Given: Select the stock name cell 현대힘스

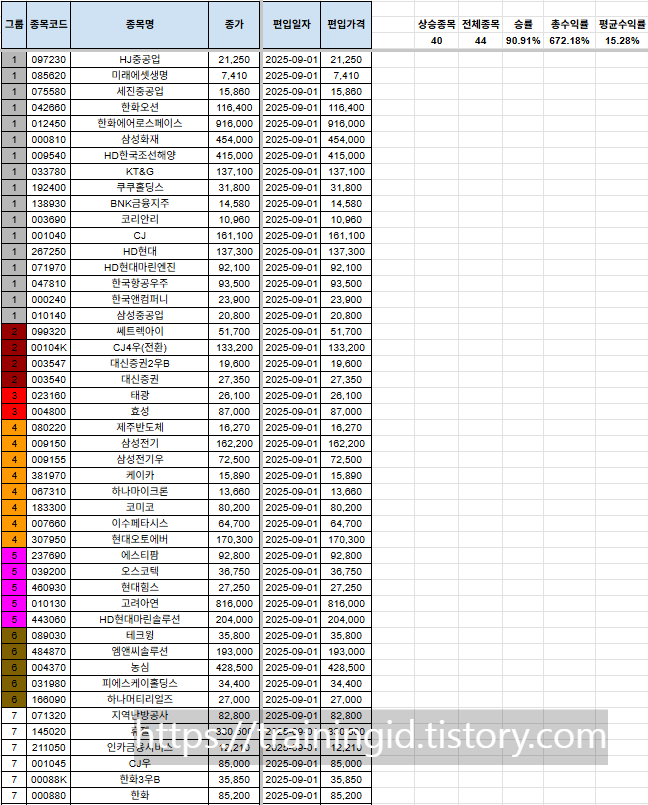Looking at the screenshot, I should click(x=140, y=587).
